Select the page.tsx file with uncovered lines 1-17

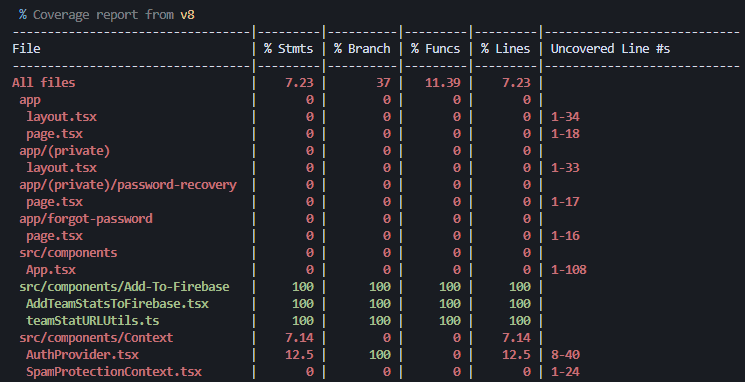(x=54, y=202)
